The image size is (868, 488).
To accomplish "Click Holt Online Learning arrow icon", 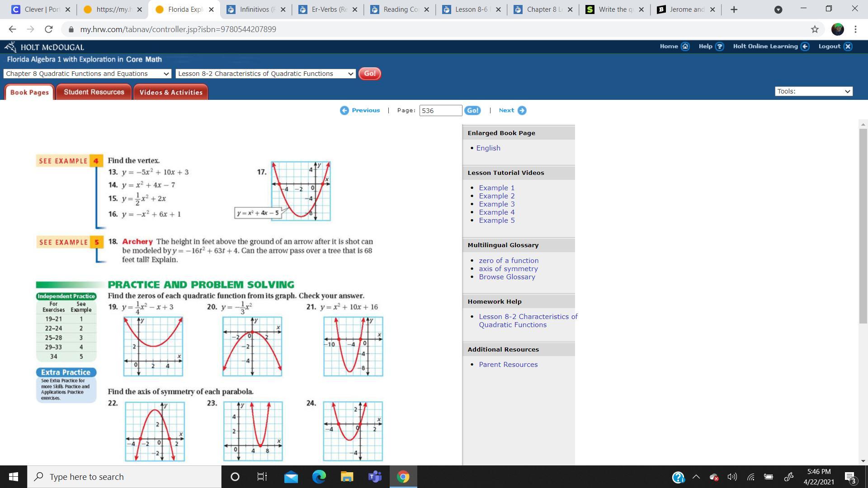I will (805, 47).
